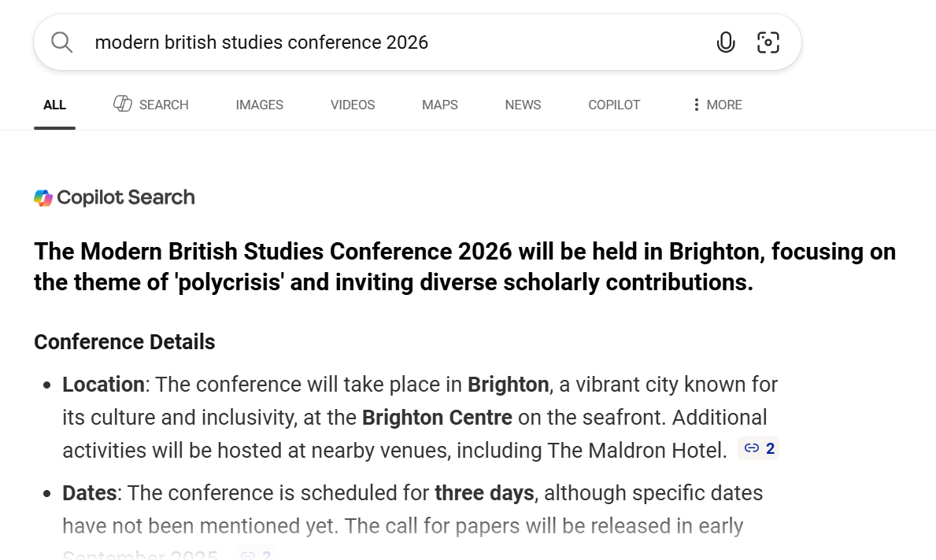Select the ALL results tab
Screen dimensions: 936x560
point(54,105)
